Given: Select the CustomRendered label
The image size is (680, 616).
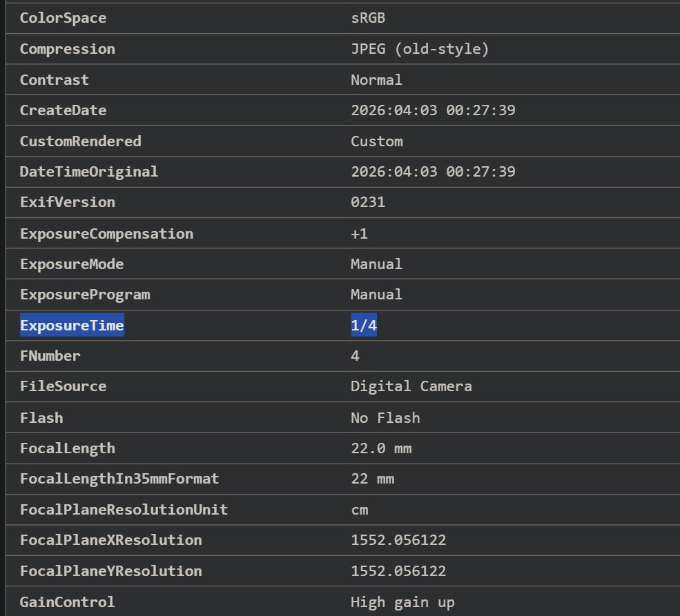Looking at the screenshot, I should point(81,141).
